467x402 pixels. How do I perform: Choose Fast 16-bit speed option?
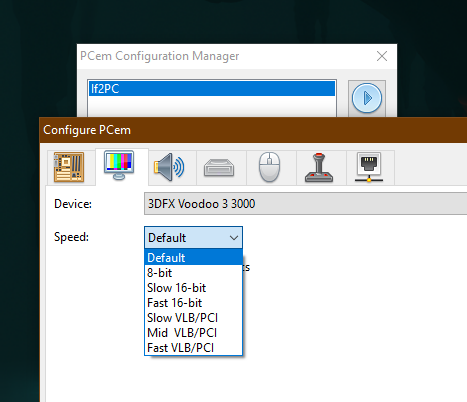coord(193,303)
